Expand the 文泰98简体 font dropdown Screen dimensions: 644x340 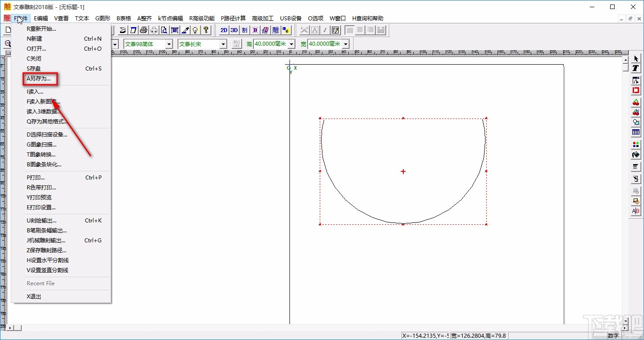(x=169, y=44)
